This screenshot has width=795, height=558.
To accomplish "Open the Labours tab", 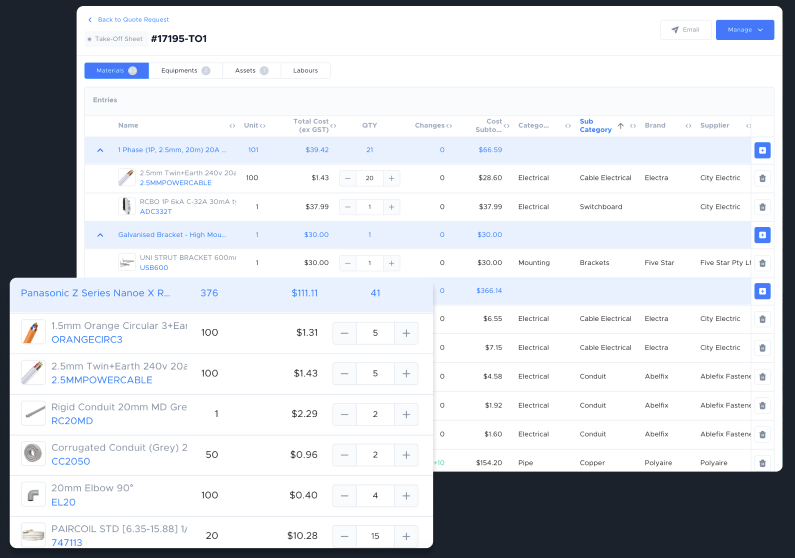I will (x=305, y=71).
